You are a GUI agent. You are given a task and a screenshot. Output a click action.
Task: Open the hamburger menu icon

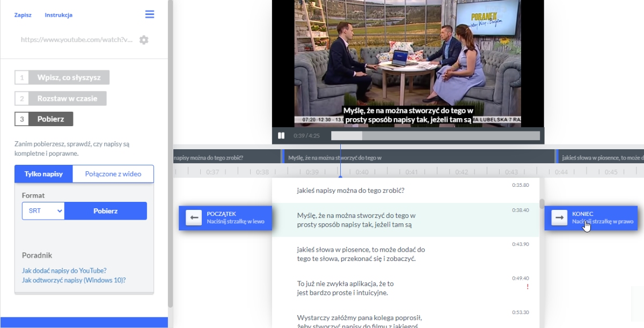[x=150, y=14]
